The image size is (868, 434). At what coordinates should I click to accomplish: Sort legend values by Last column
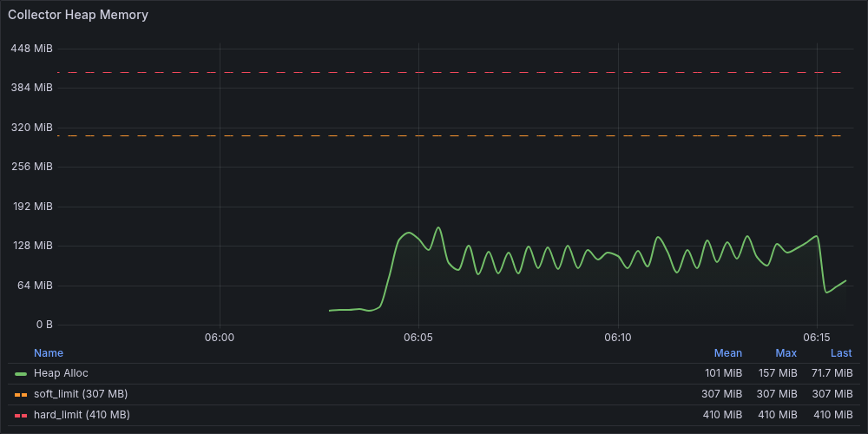(840, 353)
